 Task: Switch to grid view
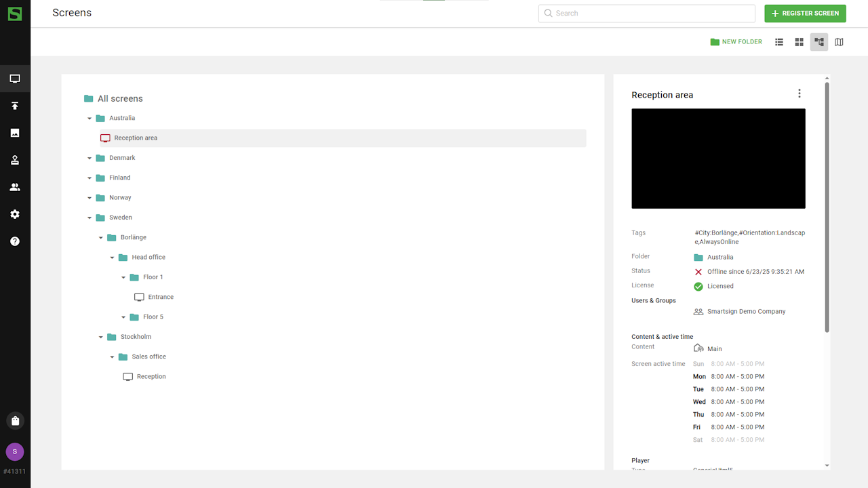click(800, 42)
